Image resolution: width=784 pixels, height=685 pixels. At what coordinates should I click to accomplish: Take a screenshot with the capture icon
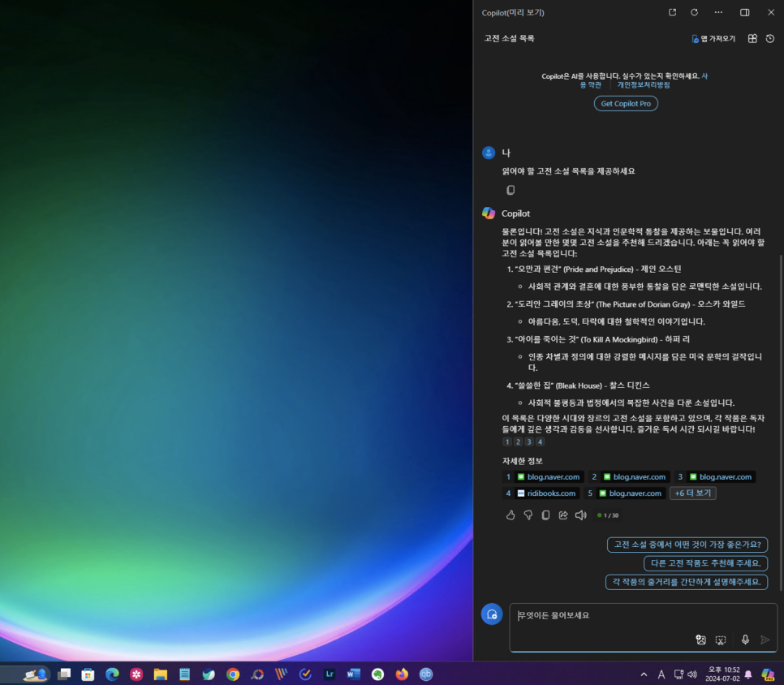click(720, 640)
